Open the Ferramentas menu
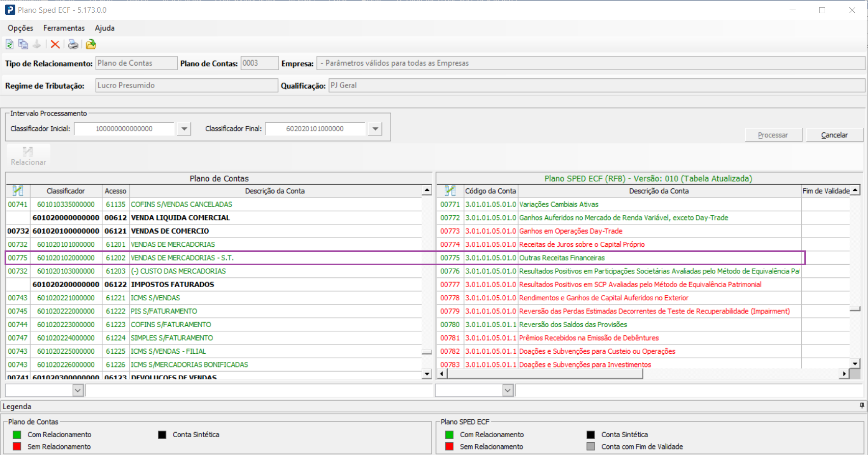Viewport: 868px width, 455px height. click(x=64, y=28)
